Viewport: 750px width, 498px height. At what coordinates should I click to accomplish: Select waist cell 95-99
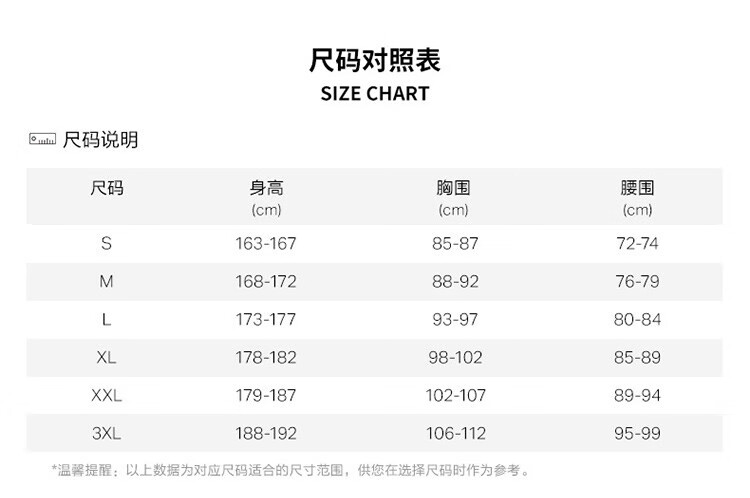pos(638,433)
